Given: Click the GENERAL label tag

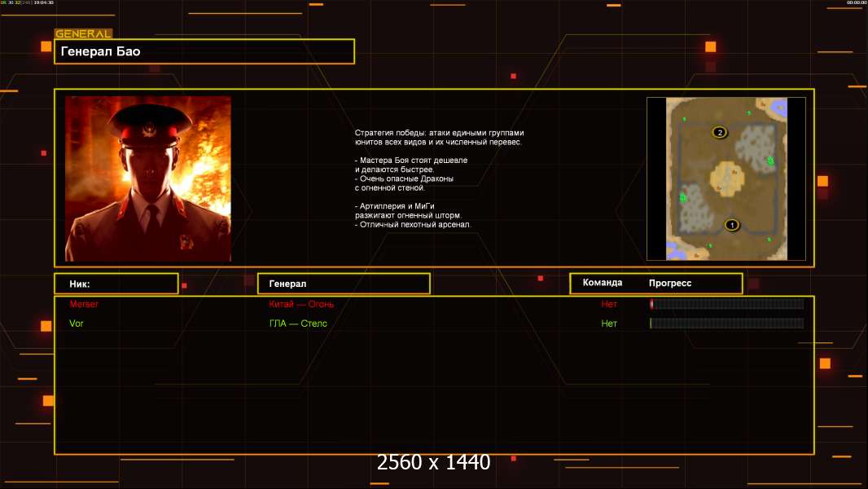Looking at the screenshot, I should [x=84, y=33].
